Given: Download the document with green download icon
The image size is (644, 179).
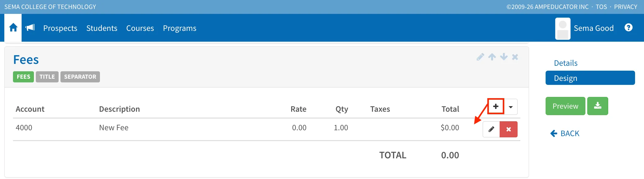Looking at the screenshot, I should pyautogui.click(x=597, y=106).
